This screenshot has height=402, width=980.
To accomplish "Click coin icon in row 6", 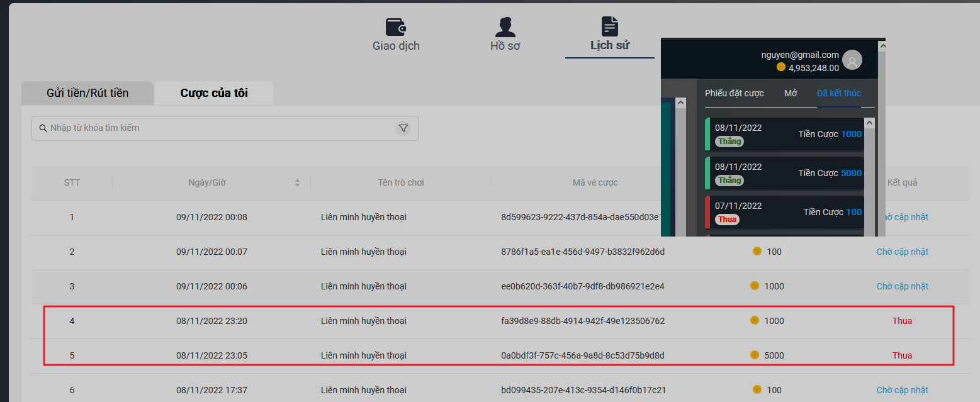I will tap(757, 389).
